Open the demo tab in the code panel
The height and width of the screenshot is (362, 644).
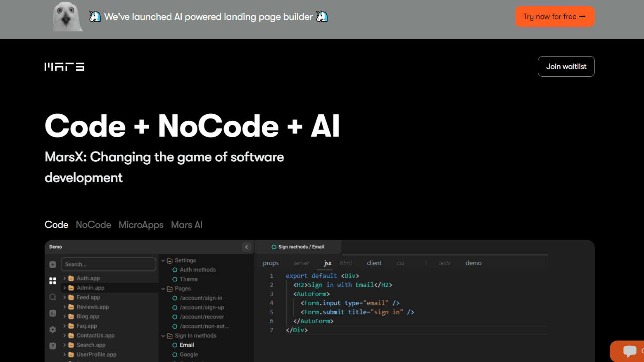tap(473, 263)
